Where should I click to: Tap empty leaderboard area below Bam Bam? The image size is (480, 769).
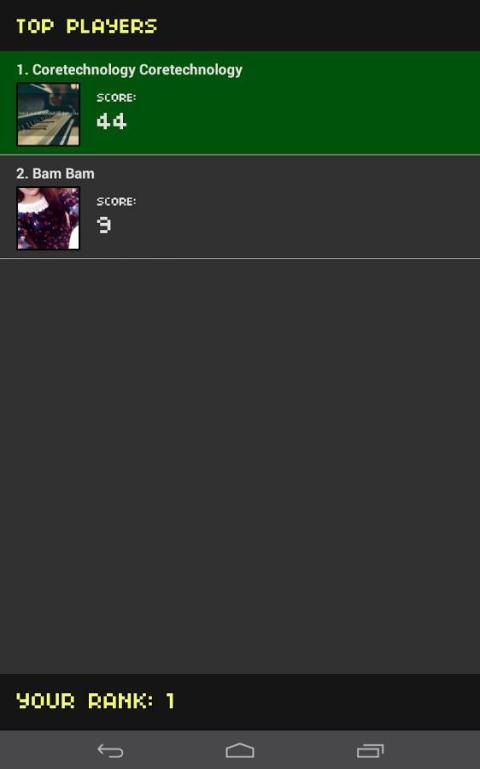point(240,466)
